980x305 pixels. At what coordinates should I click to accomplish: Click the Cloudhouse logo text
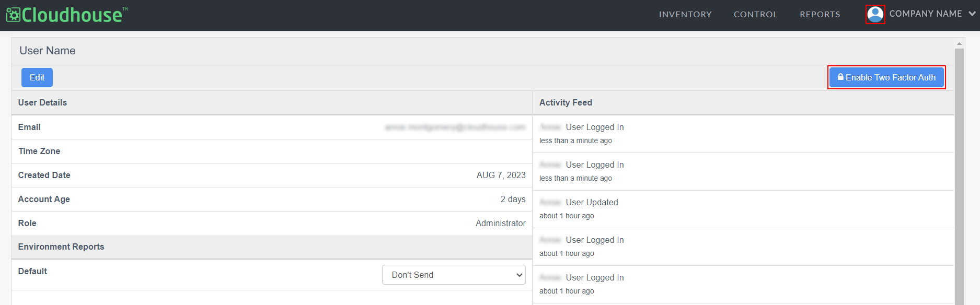(x=72, y=15)
